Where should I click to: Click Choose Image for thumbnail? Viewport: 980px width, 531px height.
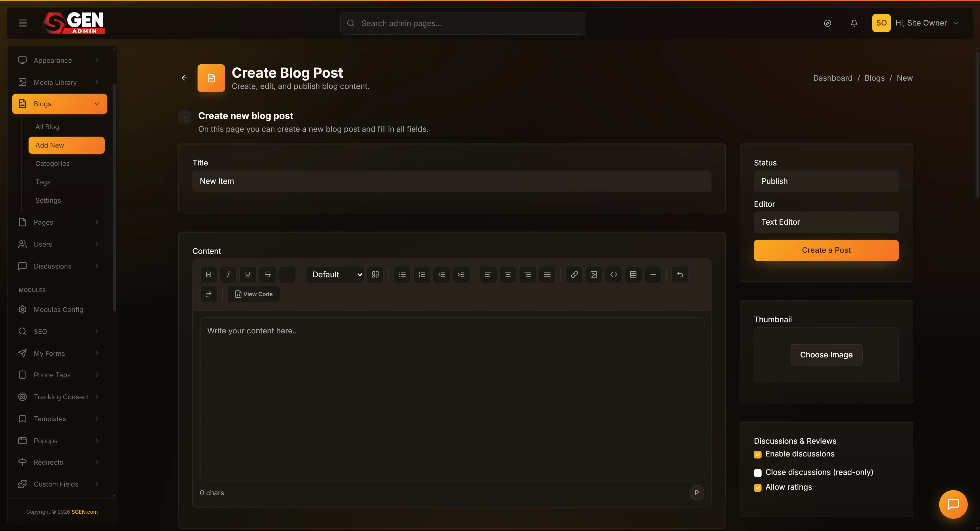826,355
